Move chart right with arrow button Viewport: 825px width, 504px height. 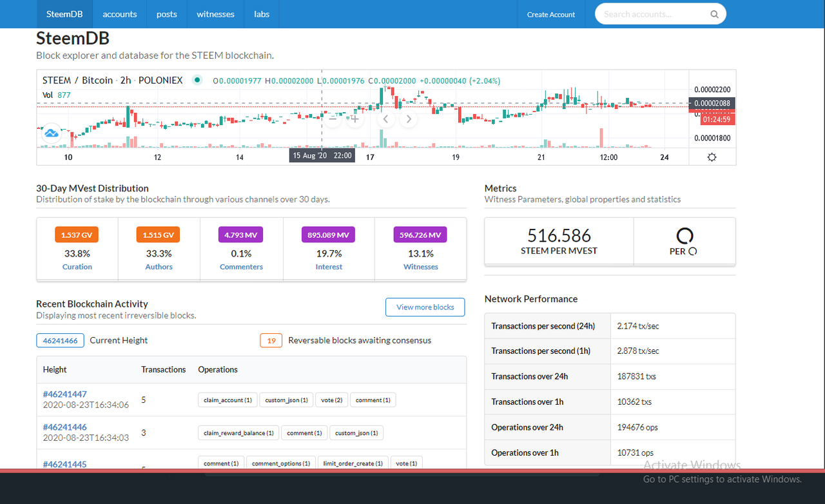coord(409,119)
